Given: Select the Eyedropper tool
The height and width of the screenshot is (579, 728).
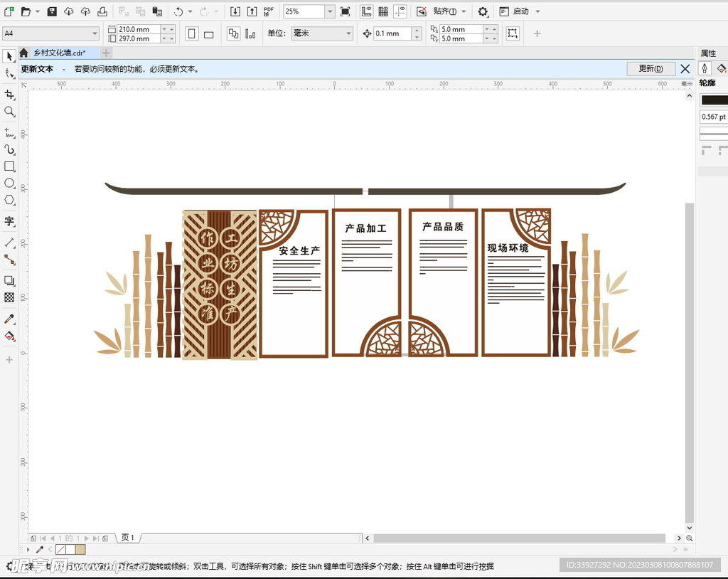Looking at the screenshot, I should coord(9,319).
